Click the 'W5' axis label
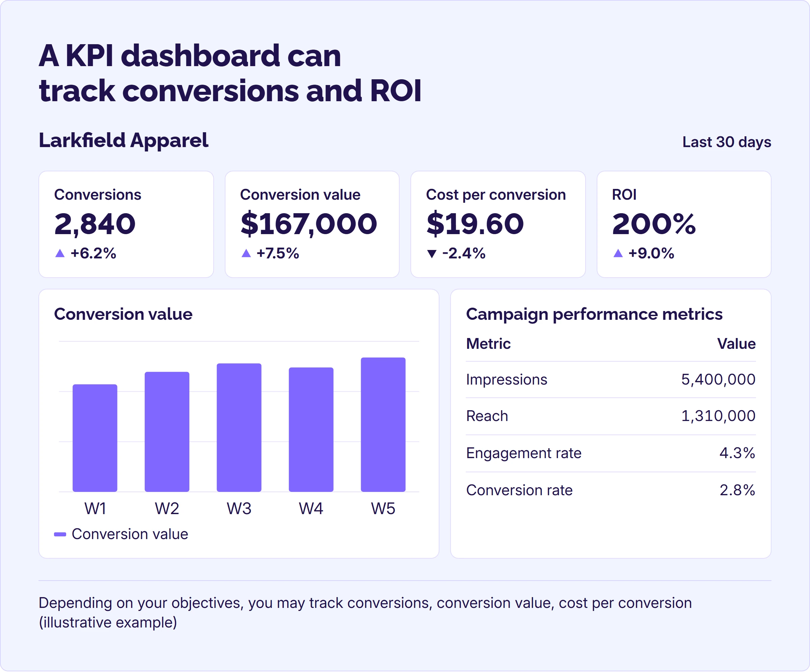The image size is (810, 672). point(383,509)
